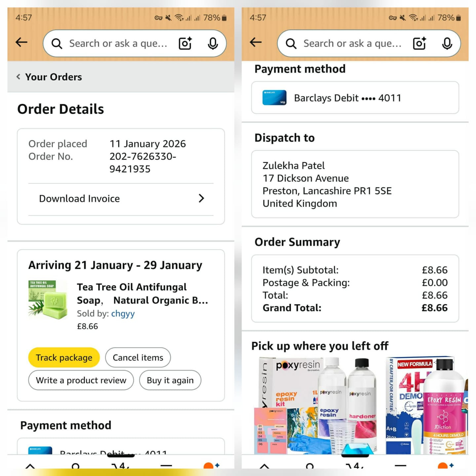Tap the back arrow in left screenshot
This screenshot has width=476, height=476.
click(x=21, y=42)
